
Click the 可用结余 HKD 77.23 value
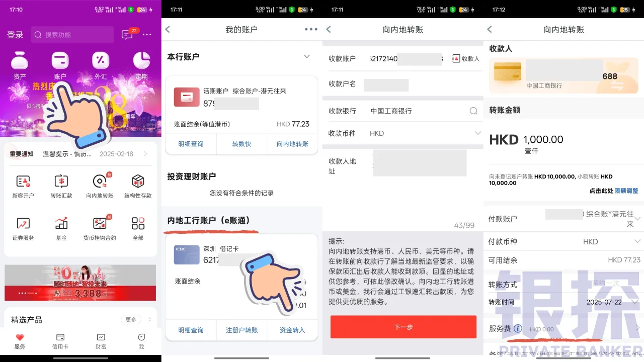click(x=624, y=260)
